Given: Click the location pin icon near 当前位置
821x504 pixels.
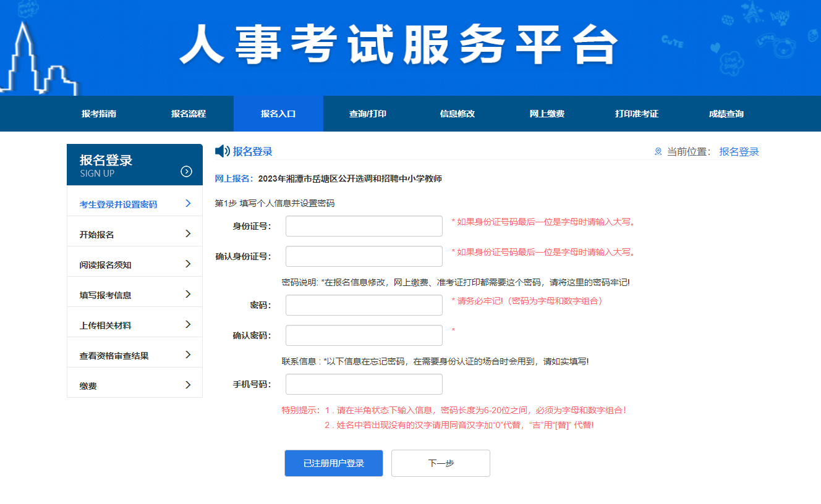Looking at the screenshot, I should tap(658, 152).
